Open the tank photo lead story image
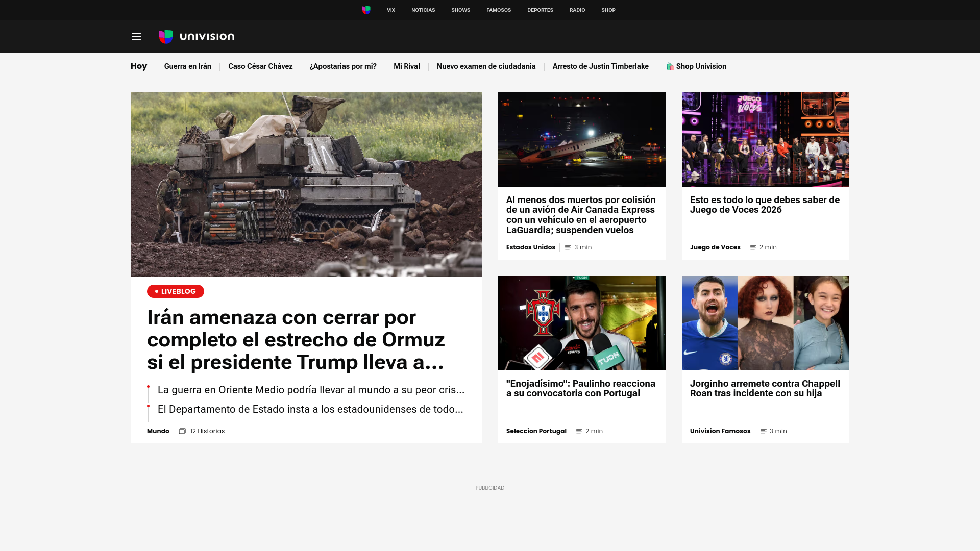 coord(306,184)
